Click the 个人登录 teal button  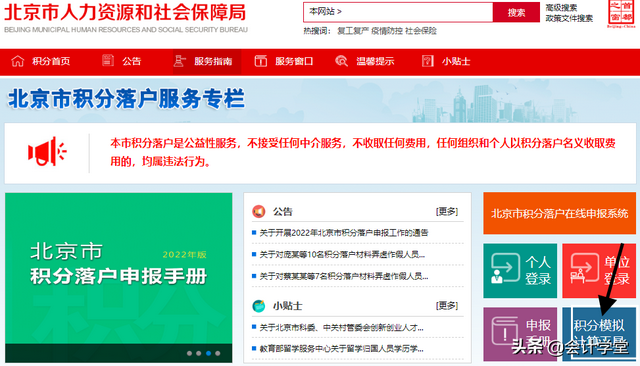(520, 271)
